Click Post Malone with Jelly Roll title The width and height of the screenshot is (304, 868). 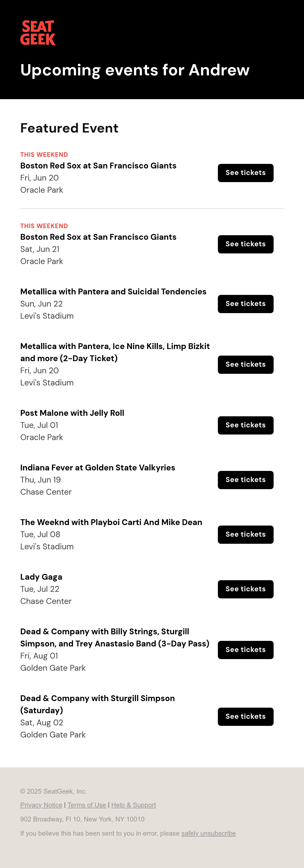(72, 413)
